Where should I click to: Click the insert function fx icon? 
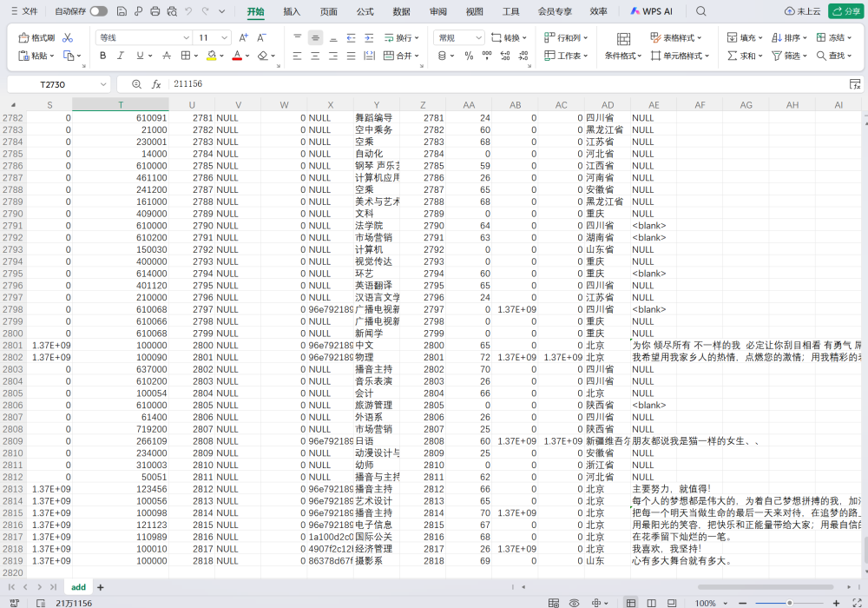pyautogui.click(x=157, y=84)
